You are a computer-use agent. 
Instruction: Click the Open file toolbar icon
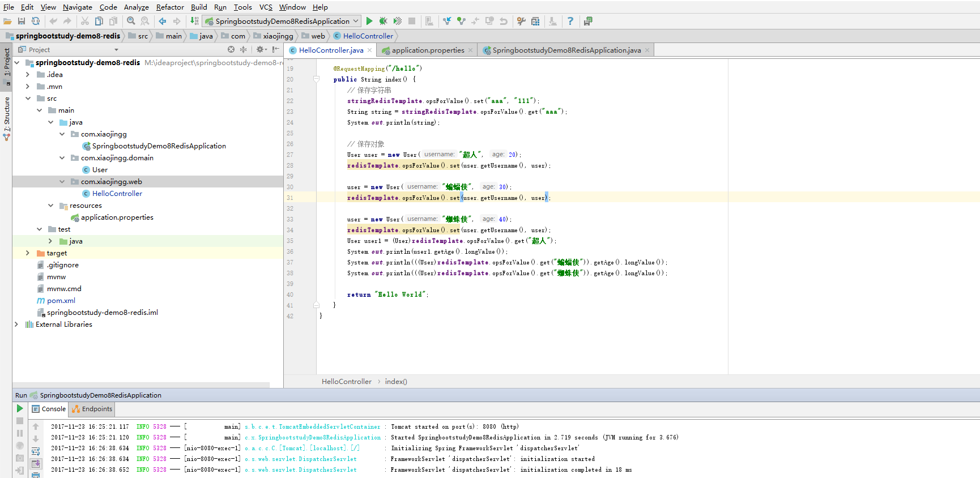[7, 21]
